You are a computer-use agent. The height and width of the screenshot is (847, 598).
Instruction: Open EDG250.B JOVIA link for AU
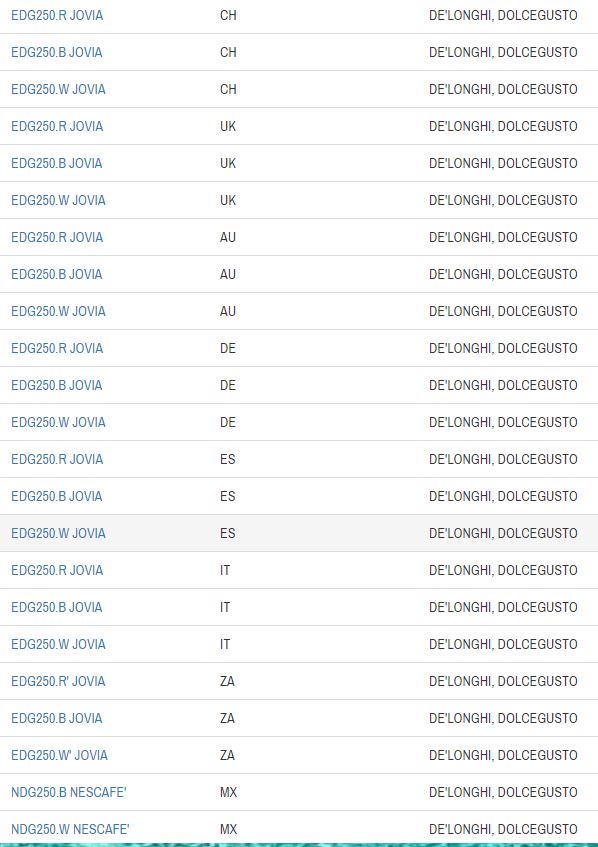56,274
